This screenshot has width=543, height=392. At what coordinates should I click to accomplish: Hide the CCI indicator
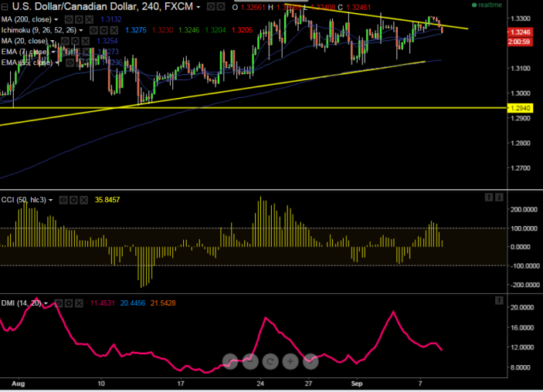coord(63,200)
